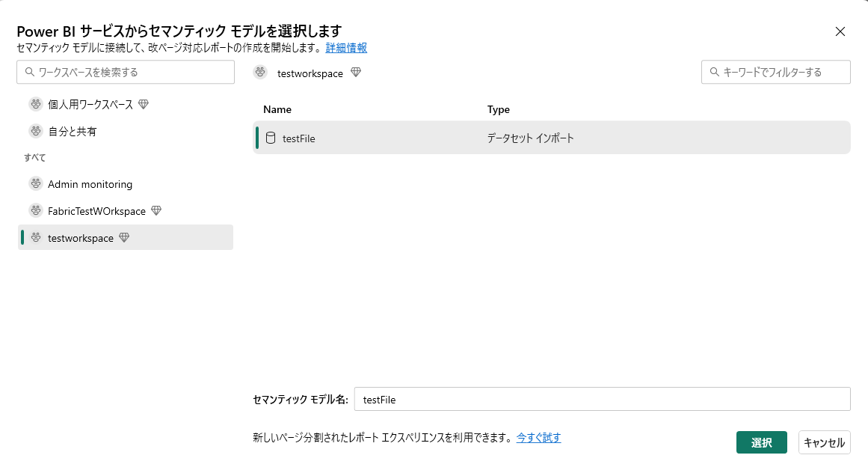Click the diamond icon beside 個人用ワークスペース
This screenshot has width=868, height=470.
click(144, 104)
